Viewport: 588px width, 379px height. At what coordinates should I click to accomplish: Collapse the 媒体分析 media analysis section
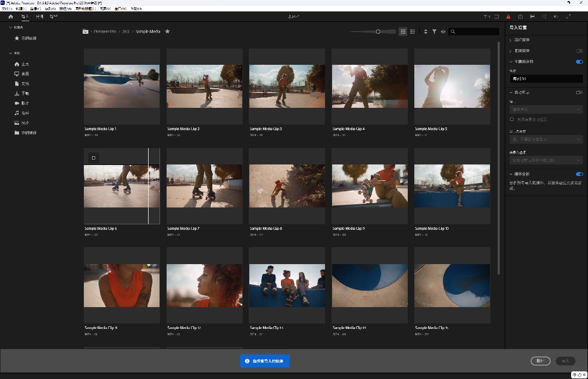tap(511, 174)
